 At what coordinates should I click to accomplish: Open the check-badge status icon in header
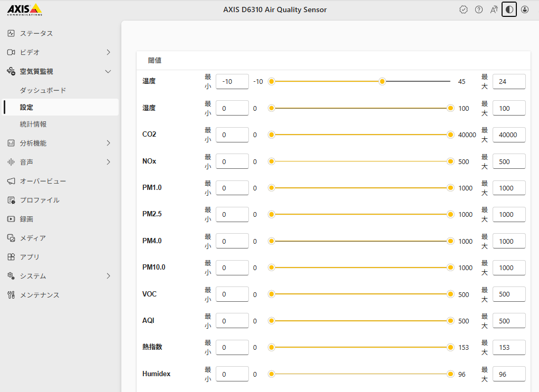tap(463, 10)
